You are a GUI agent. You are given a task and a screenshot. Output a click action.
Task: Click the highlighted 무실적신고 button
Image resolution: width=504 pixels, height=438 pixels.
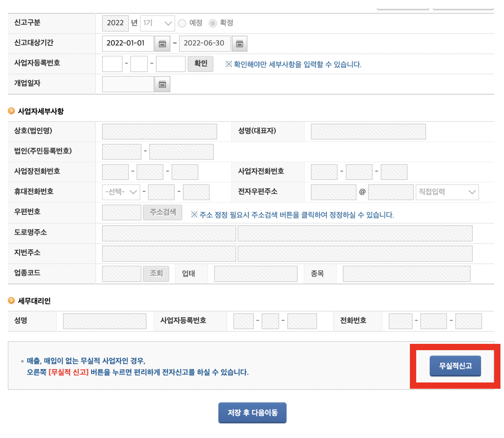click(x=455, y=366)
